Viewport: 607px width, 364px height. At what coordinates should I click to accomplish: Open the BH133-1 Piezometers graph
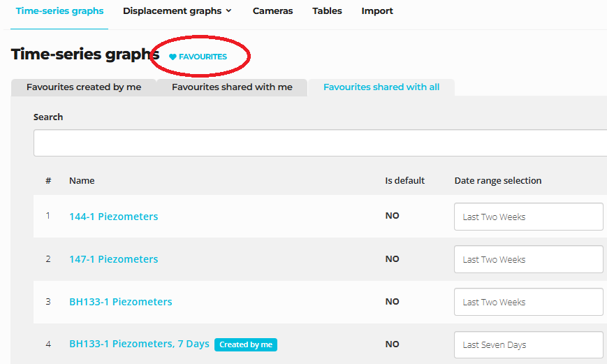120,302
